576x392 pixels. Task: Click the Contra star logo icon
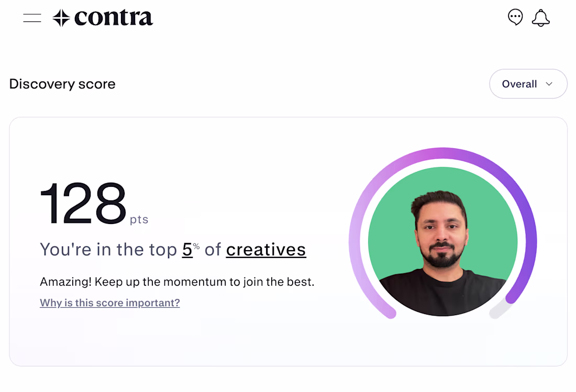click(x=61, y=18)
